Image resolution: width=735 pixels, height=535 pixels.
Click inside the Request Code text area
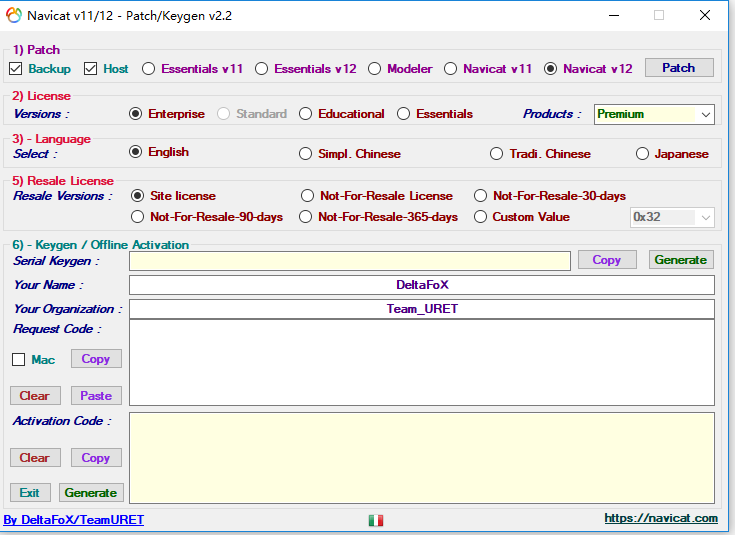point(422,362)
